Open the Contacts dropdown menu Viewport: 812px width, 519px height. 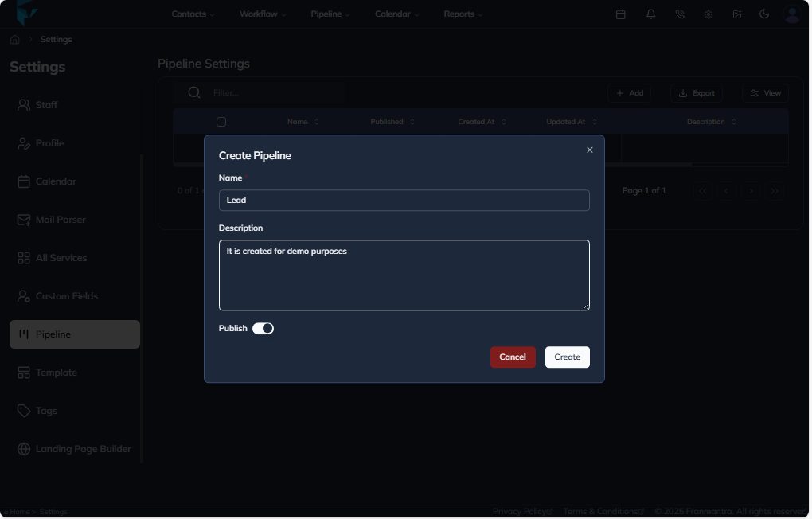pyautogui.click(x=193, y=14)
